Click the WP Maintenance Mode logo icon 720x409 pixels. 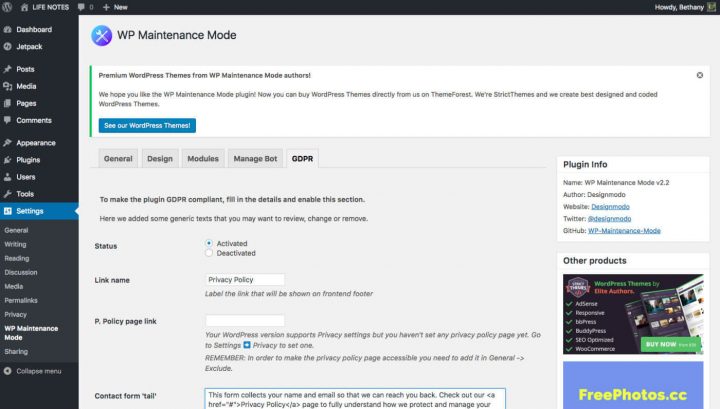(101, 35)
